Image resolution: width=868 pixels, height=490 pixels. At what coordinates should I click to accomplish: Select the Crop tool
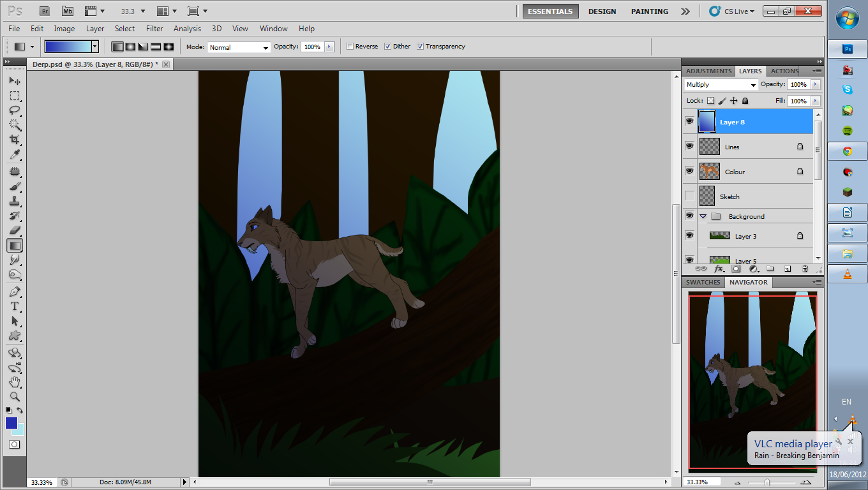point(15,139)
